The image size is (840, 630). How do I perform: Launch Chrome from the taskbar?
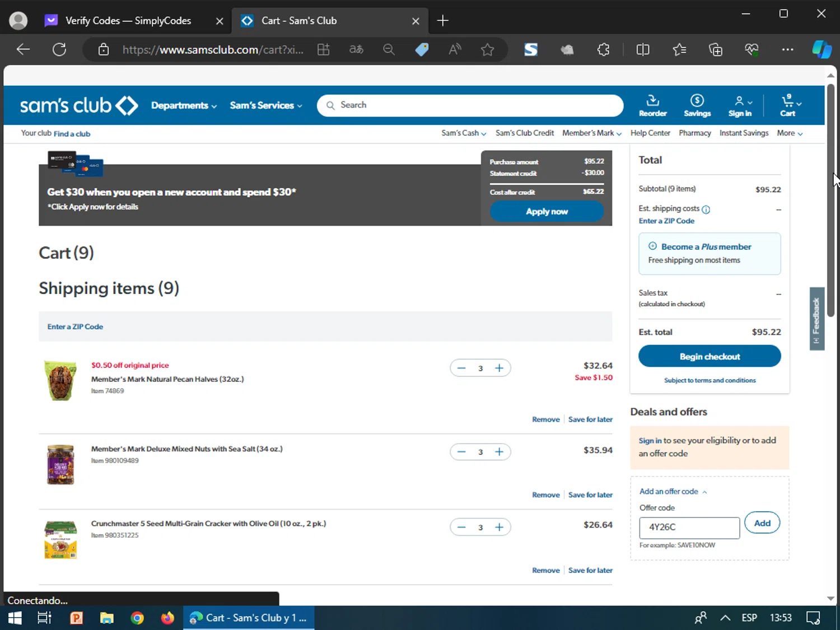click(x=137, y=618)
